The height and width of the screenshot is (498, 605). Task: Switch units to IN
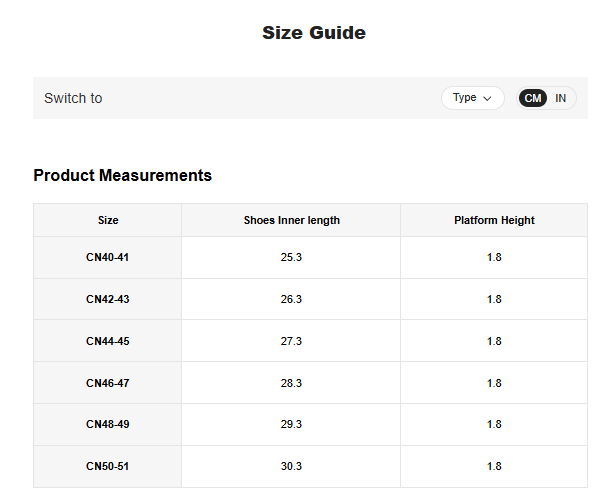point(561,98)
